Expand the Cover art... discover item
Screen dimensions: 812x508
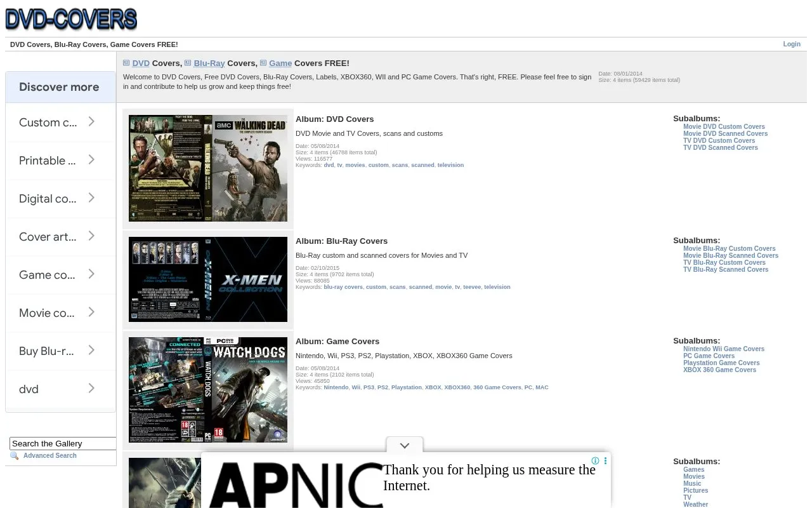point(60,236)
